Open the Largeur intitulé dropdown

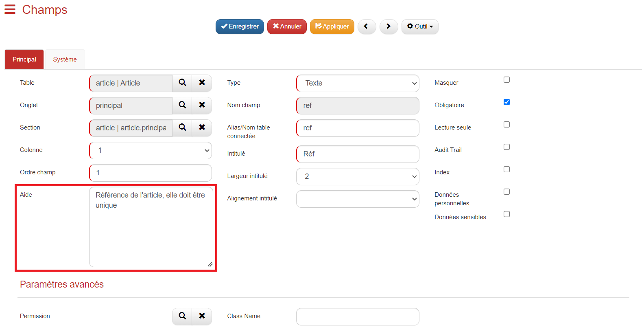[358, 176]
